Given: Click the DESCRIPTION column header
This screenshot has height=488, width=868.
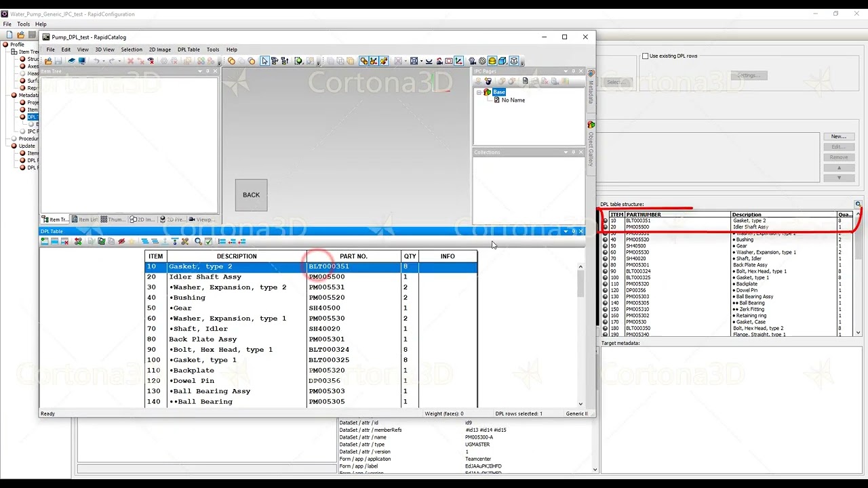Looking at the screenshot, I should pyautogui.click(x=237, y=256).
